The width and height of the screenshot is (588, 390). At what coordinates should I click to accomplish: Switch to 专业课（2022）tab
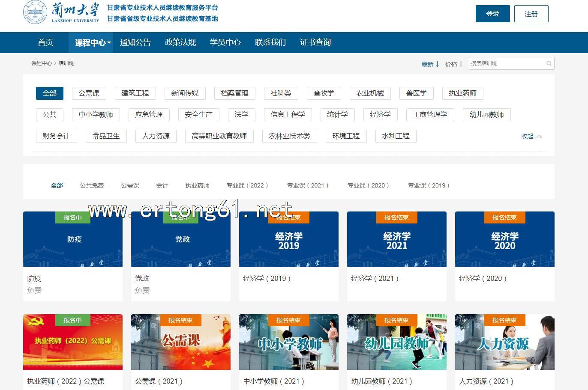click(247, 185)
